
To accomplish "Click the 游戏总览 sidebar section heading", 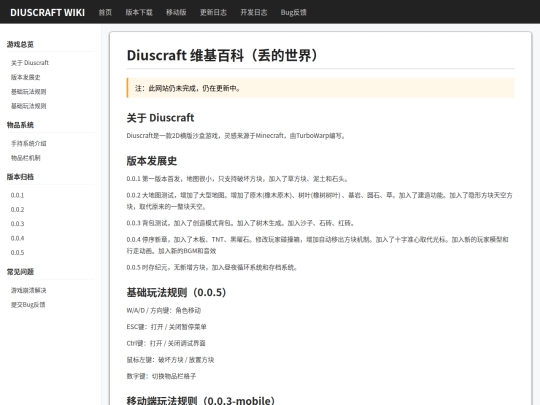I will 20,44.
